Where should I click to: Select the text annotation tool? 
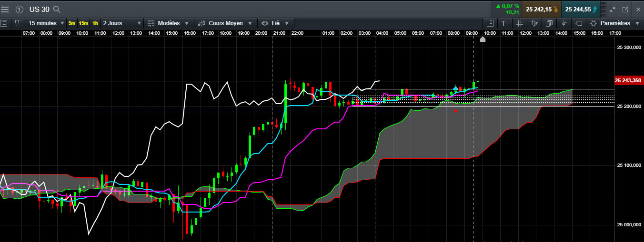coord(505,23)
